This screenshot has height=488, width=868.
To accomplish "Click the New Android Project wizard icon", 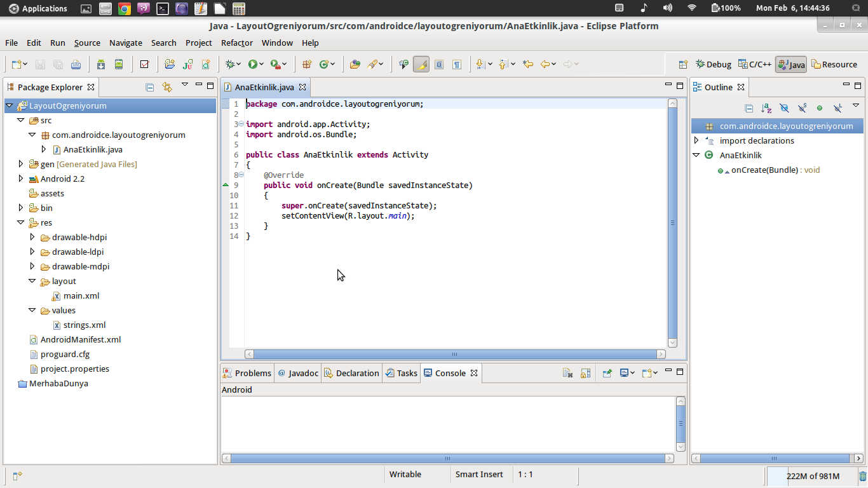I will point(170,64).
